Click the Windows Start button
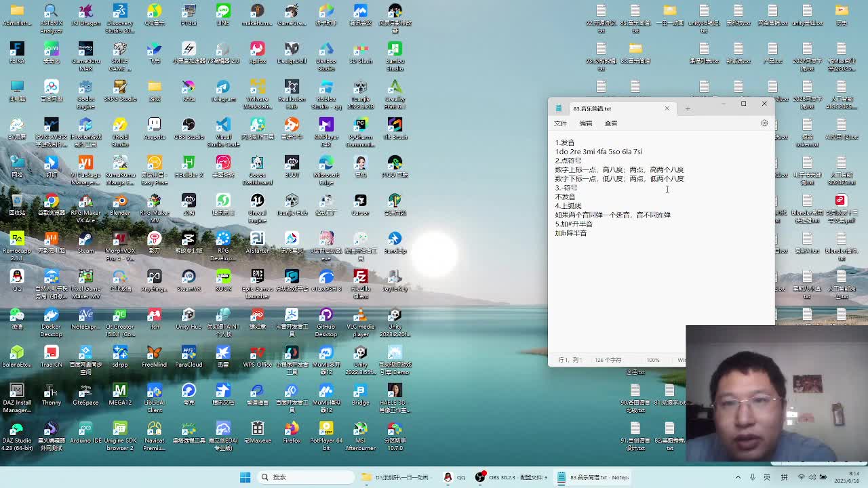Viewport: 868px width, 488px height. pyautogui.click(x=245, y=477)
